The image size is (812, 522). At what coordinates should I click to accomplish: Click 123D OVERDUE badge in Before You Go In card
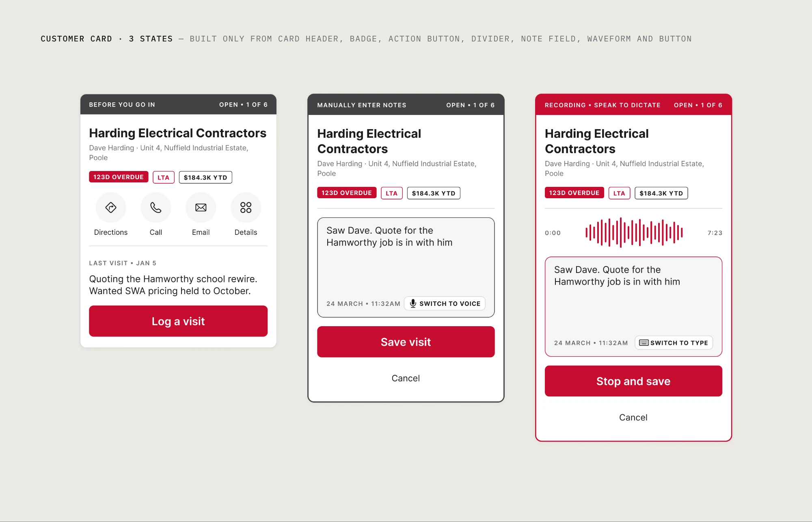click(x=119, y=177)
